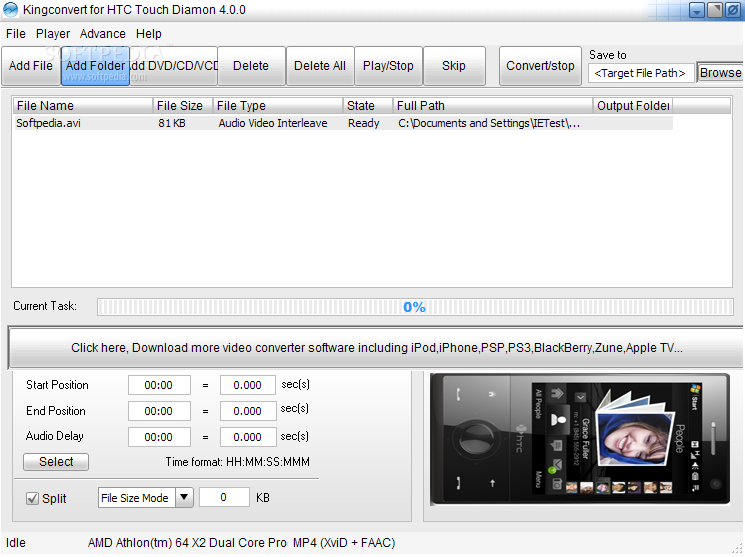Sort list by File Type column
Screen dimensions: 745x557
point(278,106)
